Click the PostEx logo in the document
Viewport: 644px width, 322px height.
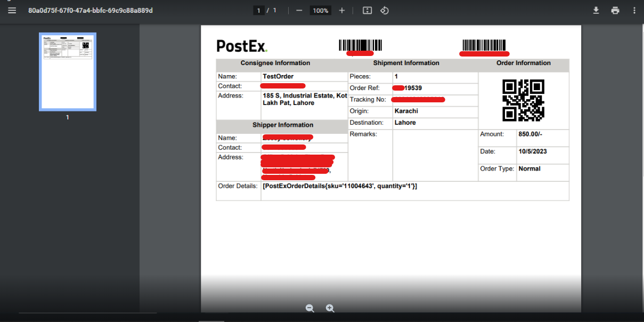point(242,46)
